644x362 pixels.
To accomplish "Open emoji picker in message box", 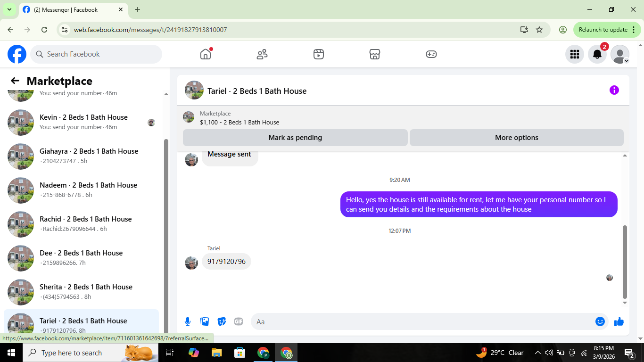I will tap(600, 321).
